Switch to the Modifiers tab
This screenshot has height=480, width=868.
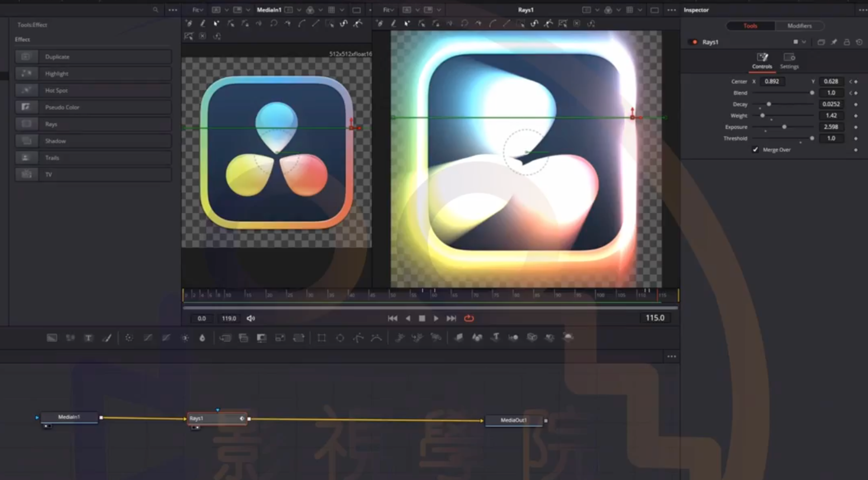[799, 26]
